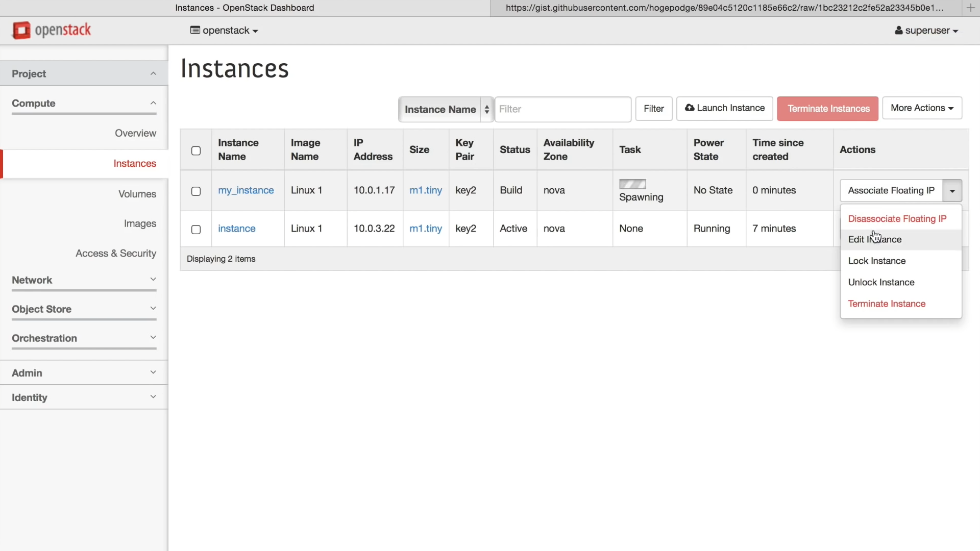Click the cloud upload icon on Launch Instance
The width and height of the screenshot is (980, 551).
click(690, 108)
